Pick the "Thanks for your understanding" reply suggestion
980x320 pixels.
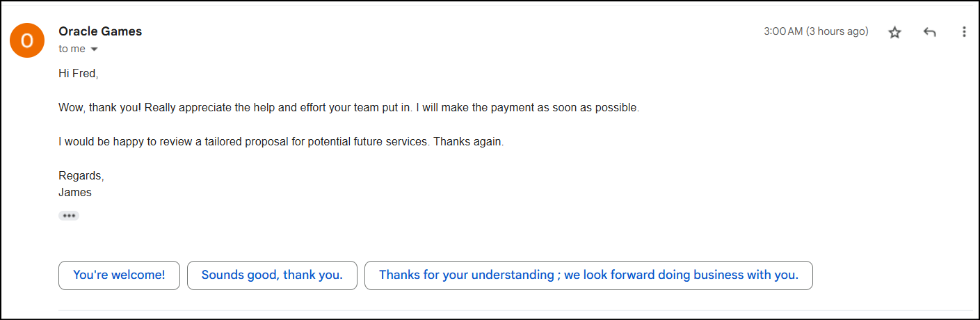(x=588, y=275)
